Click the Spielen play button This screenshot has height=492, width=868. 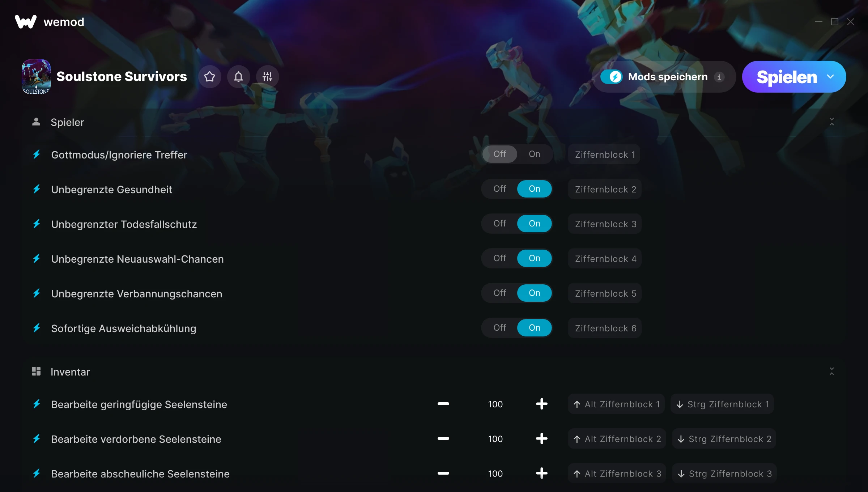(787, 77)
